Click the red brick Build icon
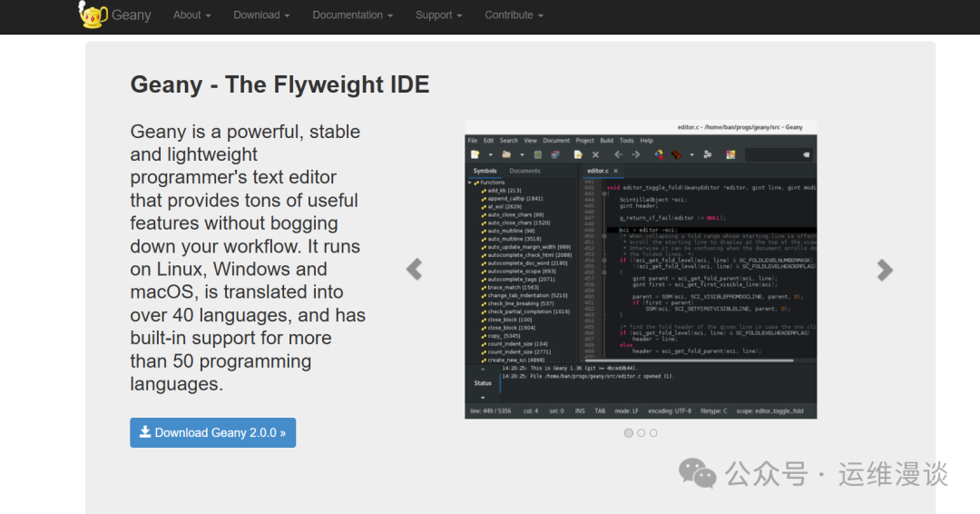Image resolution: width=980 pixels, height=514 pixels. click(676, 154)
